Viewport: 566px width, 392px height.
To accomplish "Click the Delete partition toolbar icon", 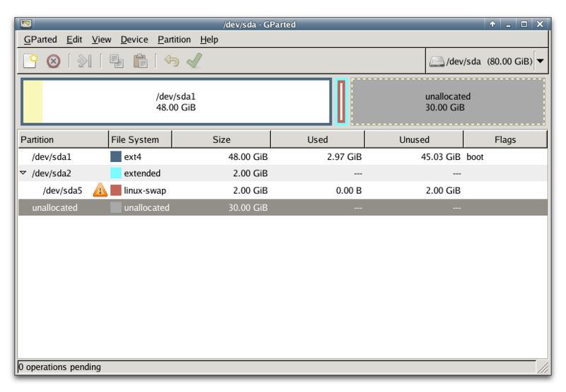I will [x=53, y=62].
